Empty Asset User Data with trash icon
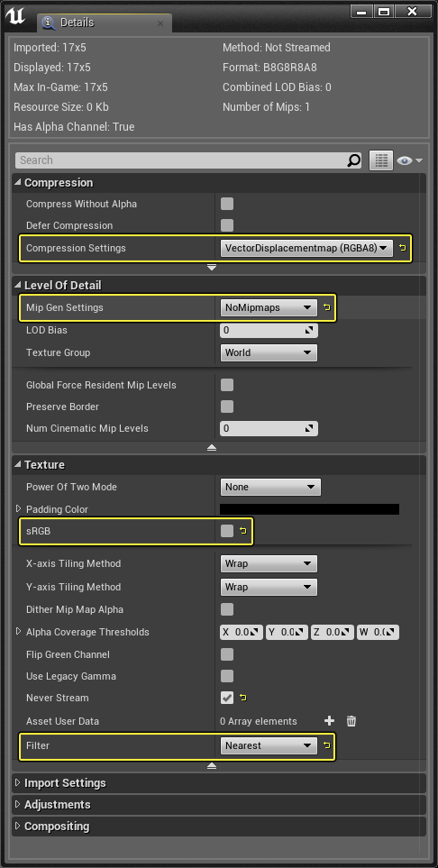This screenshot has height=868, width=438. click(351, 721)
